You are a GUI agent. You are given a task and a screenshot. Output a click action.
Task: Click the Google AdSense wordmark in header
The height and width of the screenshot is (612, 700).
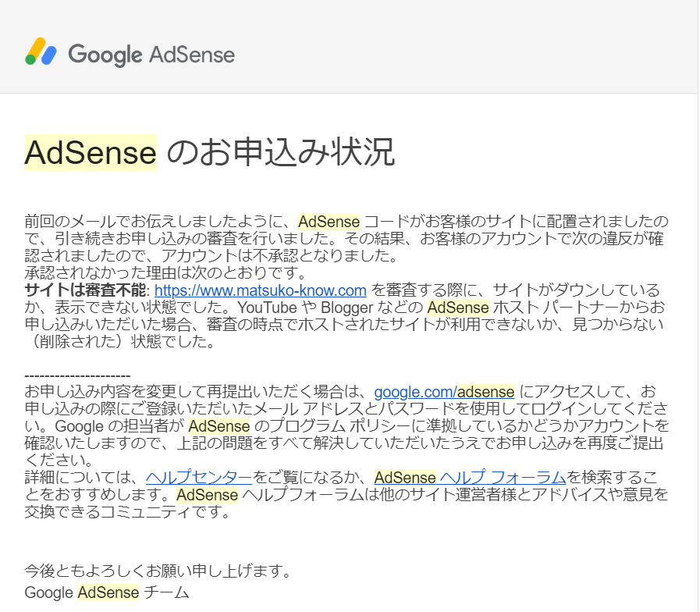pyautogui.click(x=151, y=55)
